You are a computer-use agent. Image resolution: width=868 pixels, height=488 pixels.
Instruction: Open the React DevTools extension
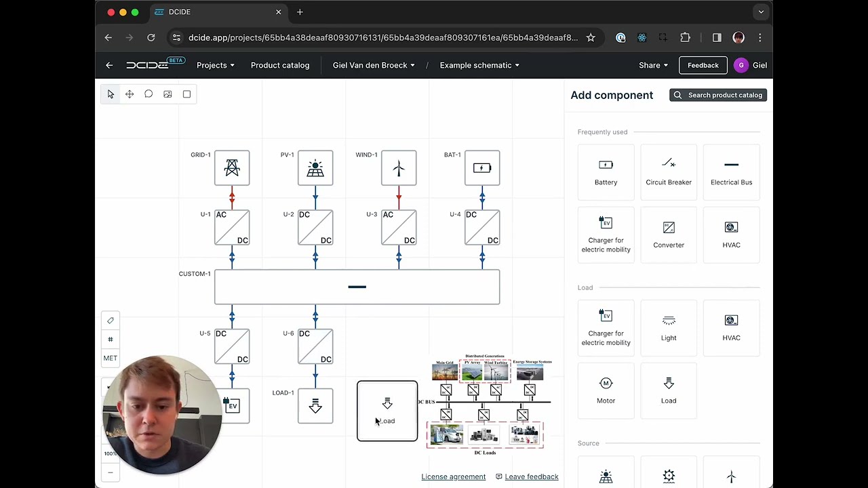pos(642,38)
